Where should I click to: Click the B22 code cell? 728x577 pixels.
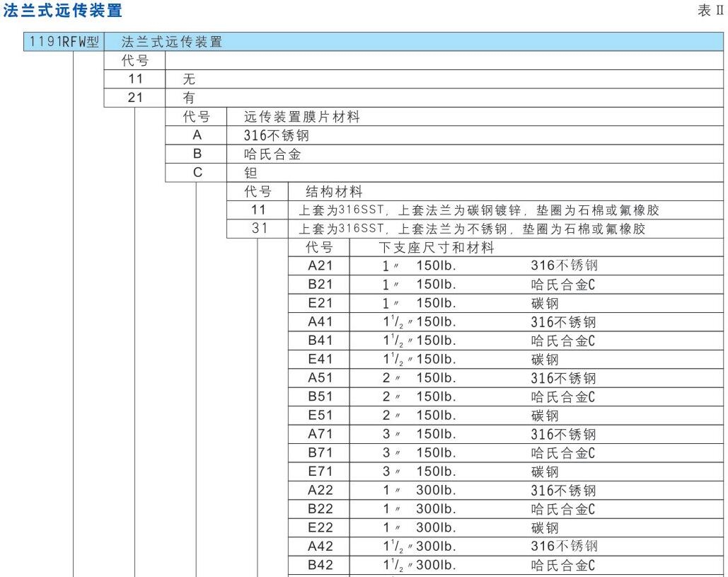[x=320, y=509]
